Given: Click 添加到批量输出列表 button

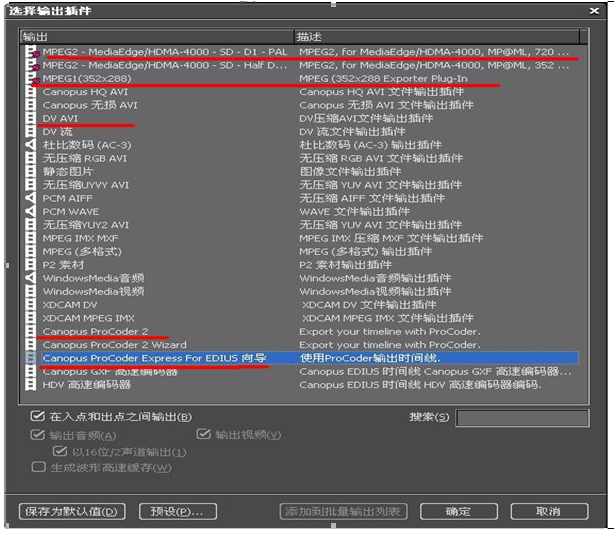Looking at the screenshot, I should coord(343,511).
